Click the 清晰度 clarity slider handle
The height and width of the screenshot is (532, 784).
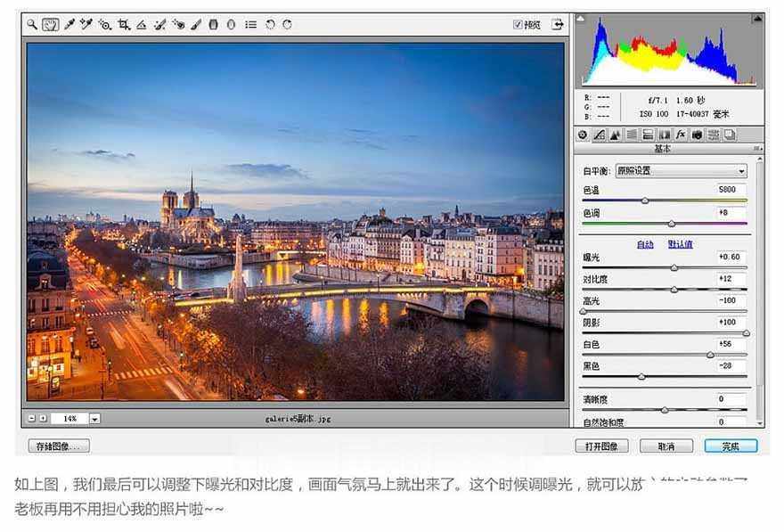click(x=665, y=410)
